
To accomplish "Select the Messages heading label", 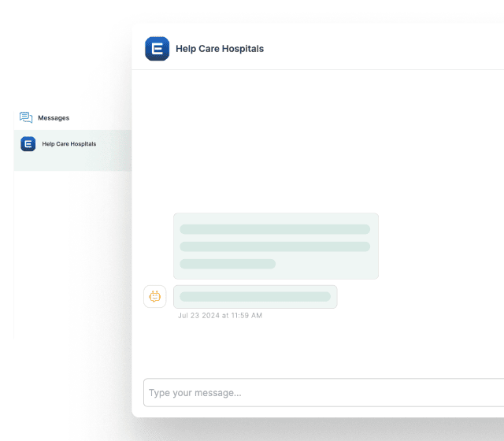I will pyautogui.click(x=54, y=118).
